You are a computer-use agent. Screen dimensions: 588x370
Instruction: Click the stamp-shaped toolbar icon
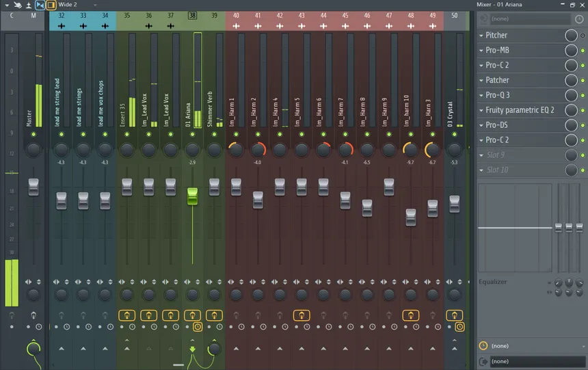[29, 5]
